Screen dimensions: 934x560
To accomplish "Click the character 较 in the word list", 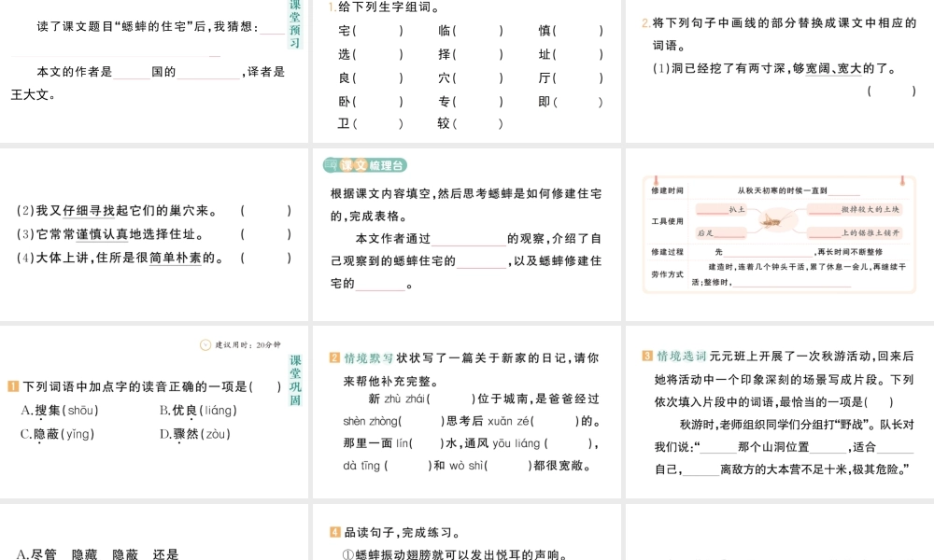I will tap(445, 124).
